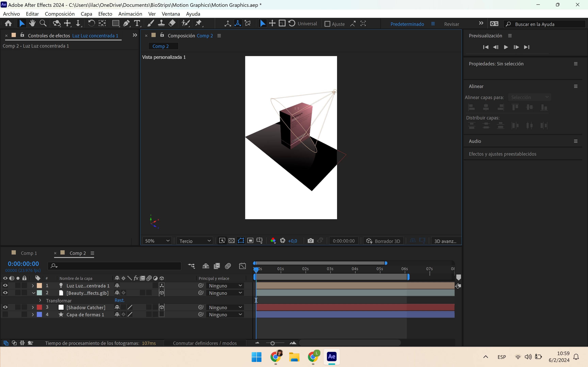Pick the Hand tool
The height and width of the screenshot is (367, 588).
click(32, 24)
